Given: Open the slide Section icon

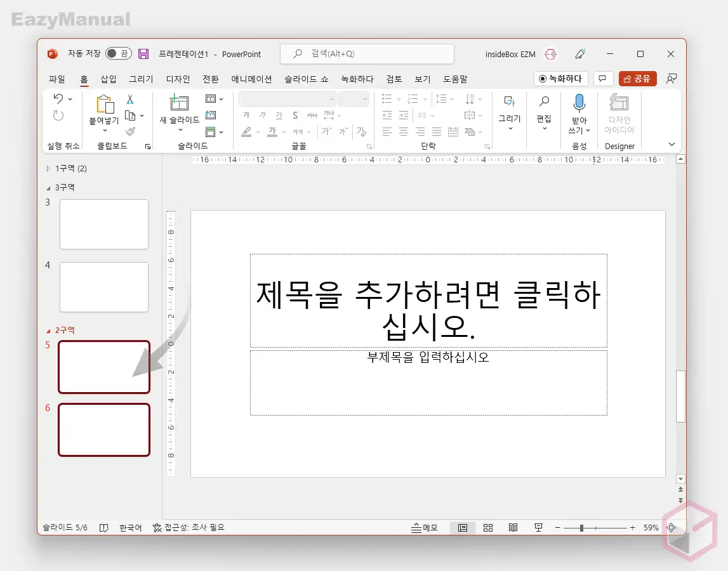Looking at the screenshot, I should pyautogui.click(x=210, y=132).
